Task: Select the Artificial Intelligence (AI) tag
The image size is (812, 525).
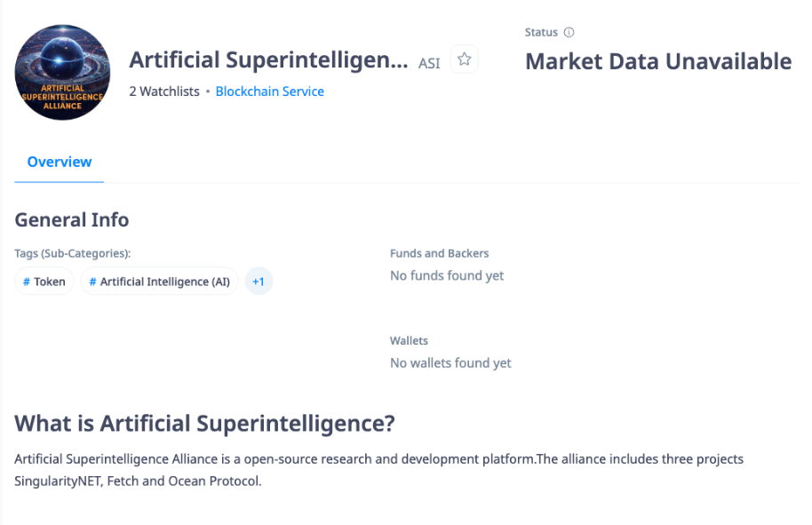Action: click(x=160, y=281)
